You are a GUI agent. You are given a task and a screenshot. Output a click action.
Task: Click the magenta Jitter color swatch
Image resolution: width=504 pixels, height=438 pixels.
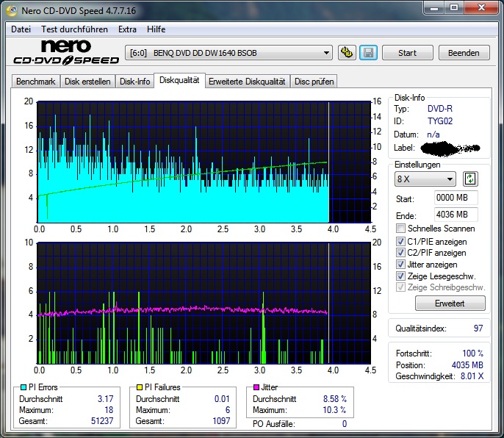[256, 387]
